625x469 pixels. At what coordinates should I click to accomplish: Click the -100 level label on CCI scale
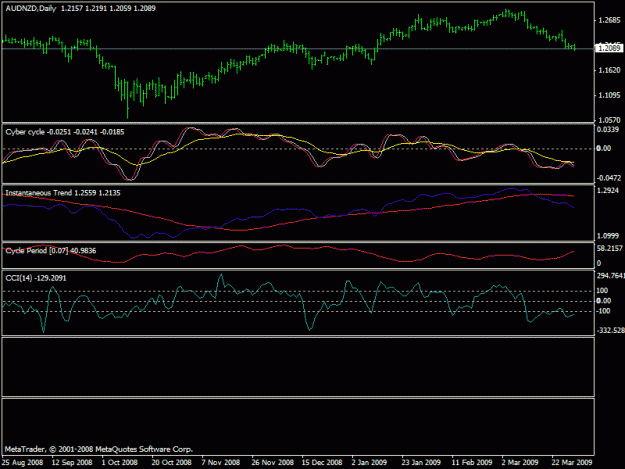[603, 311]
